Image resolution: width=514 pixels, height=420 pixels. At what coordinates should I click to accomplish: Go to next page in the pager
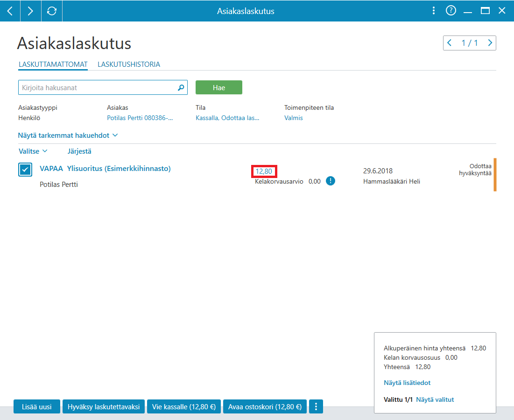point(490,43)
